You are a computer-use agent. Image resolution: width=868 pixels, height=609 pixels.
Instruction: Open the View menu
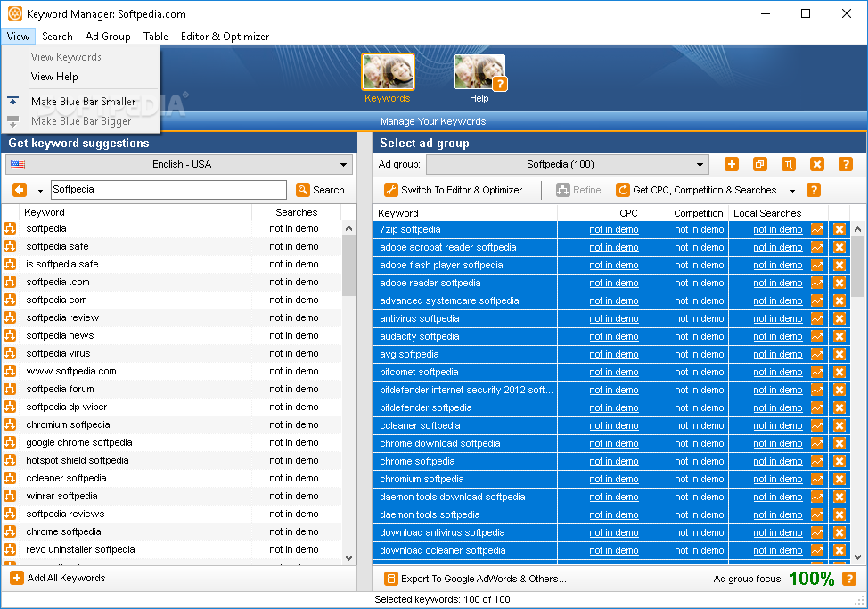click(x=18, y=37)
